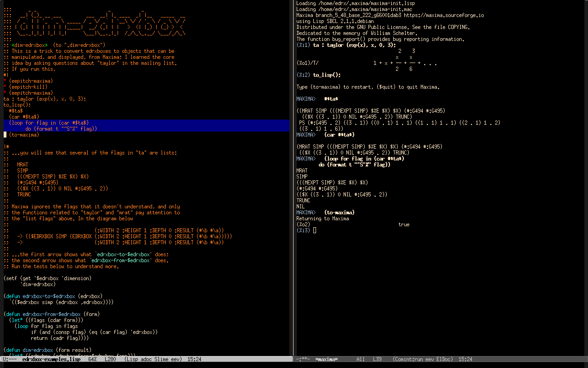Image resolution: width=588 pixels, height=368 pixels.
Task: Click the blue highlighted loop line in left pane
Action: [x=49, y=123]
